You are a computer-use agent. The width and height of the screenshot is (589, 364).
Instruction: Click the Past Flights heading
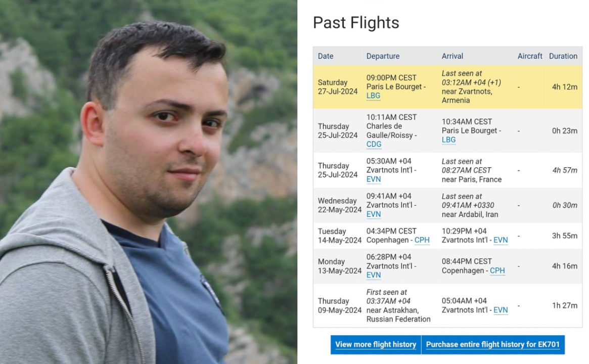(356, 23)
